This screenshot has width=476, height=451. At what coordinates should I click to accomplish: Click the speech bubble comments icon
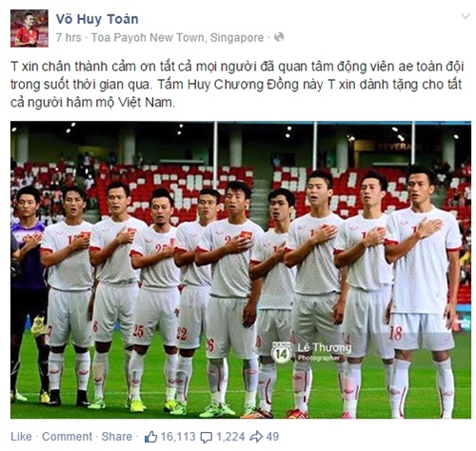tap(207, 438)
